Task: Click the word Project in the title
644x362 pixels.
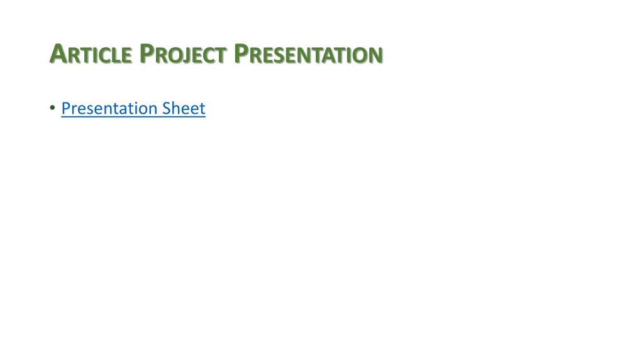Action: pos(183,54)
